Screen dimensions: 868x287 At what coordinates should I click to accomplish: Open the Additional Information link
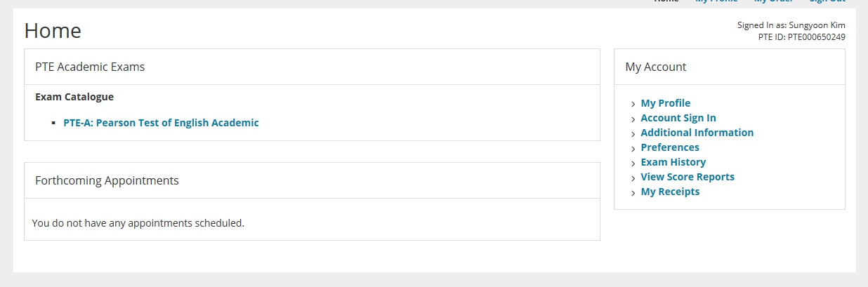pyautogui.click(x=697, y=133)
